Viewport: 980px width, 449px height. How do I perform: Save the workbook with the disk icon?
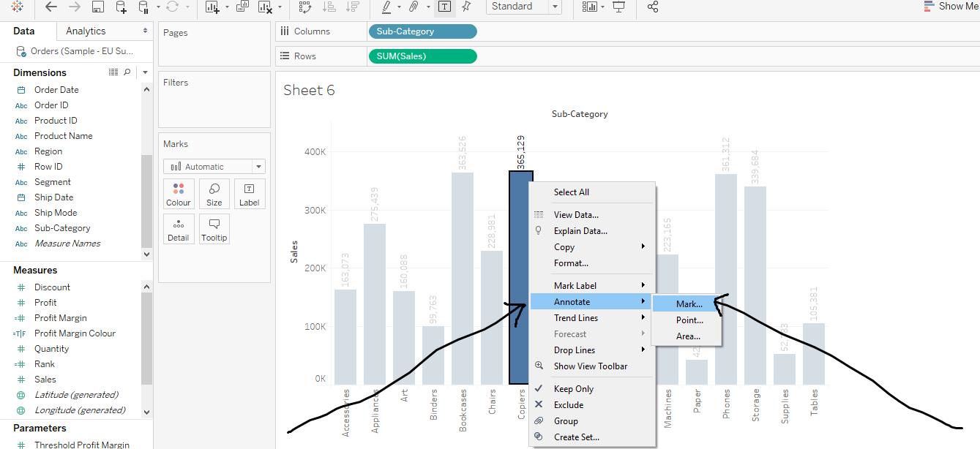coord(97,7)
